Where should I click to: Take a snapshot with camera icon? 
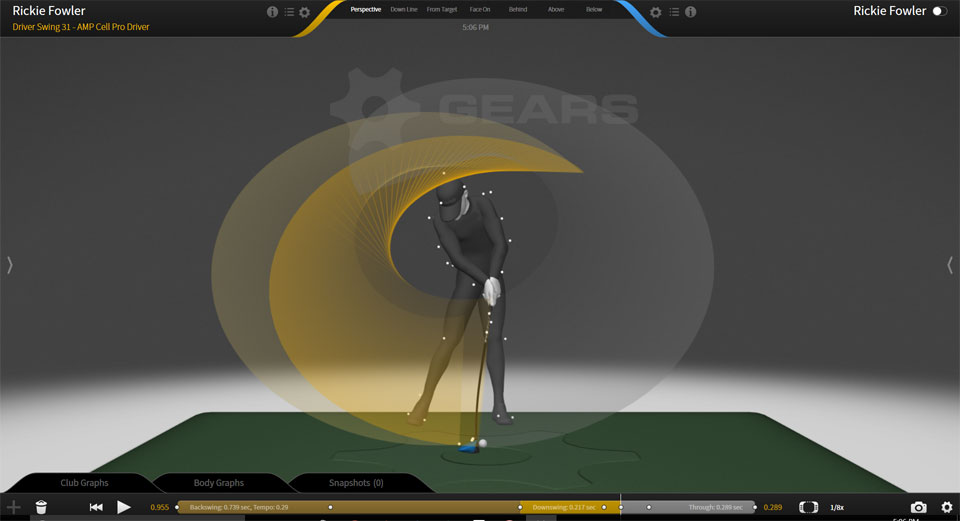[x=918, y=507]
